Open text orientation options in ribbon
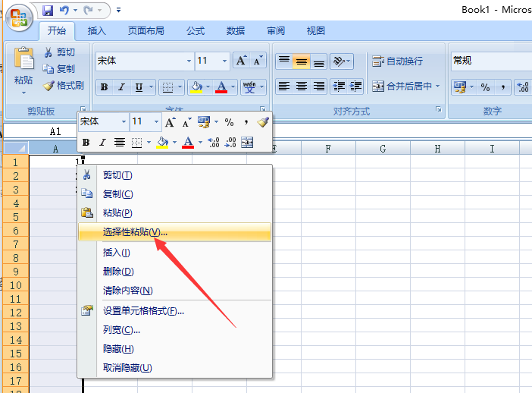 click(x=341, y=61)
